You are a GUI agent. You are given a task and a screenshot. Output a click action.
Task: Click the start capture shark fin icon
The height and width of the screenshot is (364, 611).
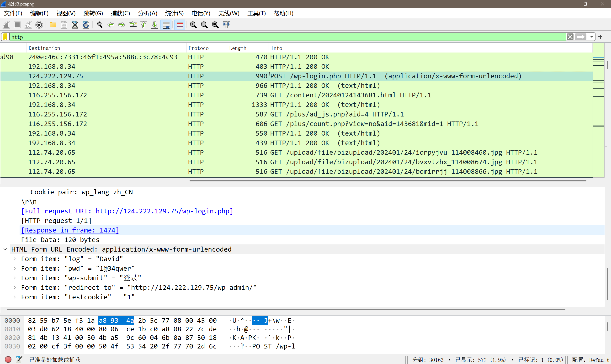6,25
